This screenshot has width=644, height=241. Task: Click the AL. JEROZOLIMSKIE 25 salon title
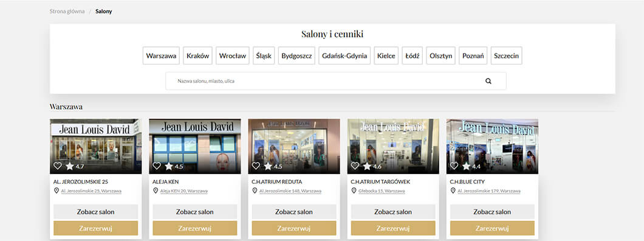pos(80,182)
